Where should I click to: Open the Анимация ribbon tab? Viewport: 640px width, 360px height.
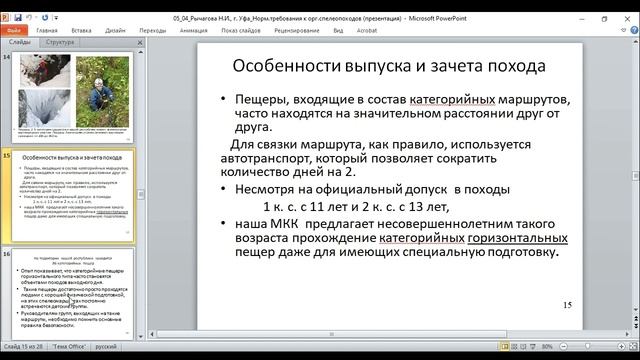[x=193, y=30]
